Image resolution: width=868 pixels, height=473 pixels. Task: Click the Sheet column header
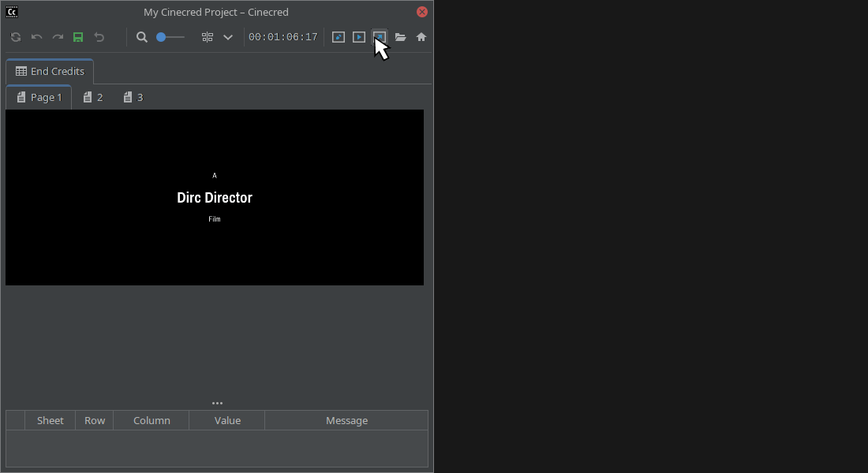[50, 420]
